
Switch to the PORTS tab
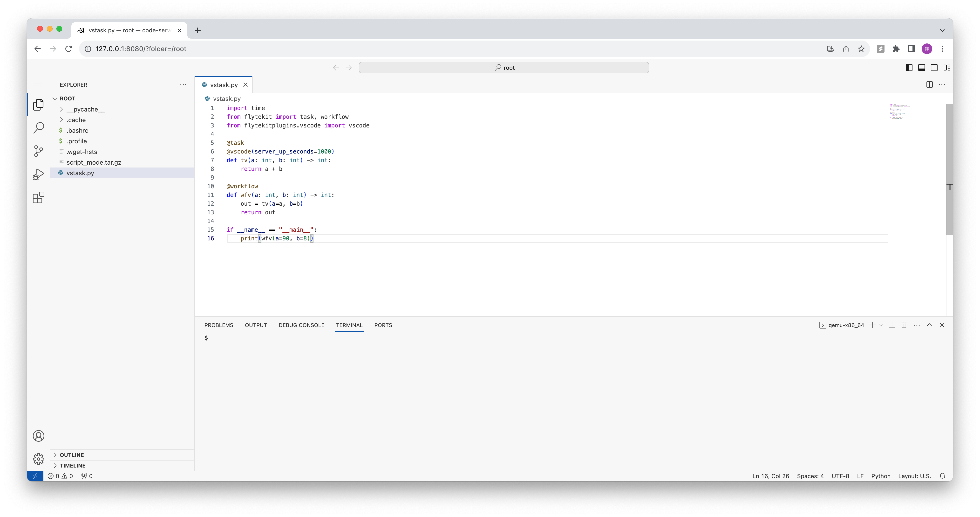coord(383,325)
